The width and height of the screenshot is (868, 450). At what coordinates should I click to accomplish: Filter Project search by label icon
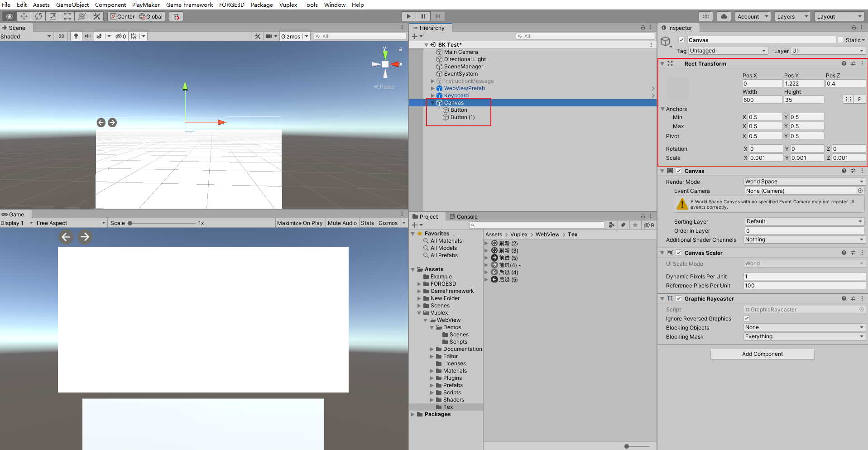point(623,225)
